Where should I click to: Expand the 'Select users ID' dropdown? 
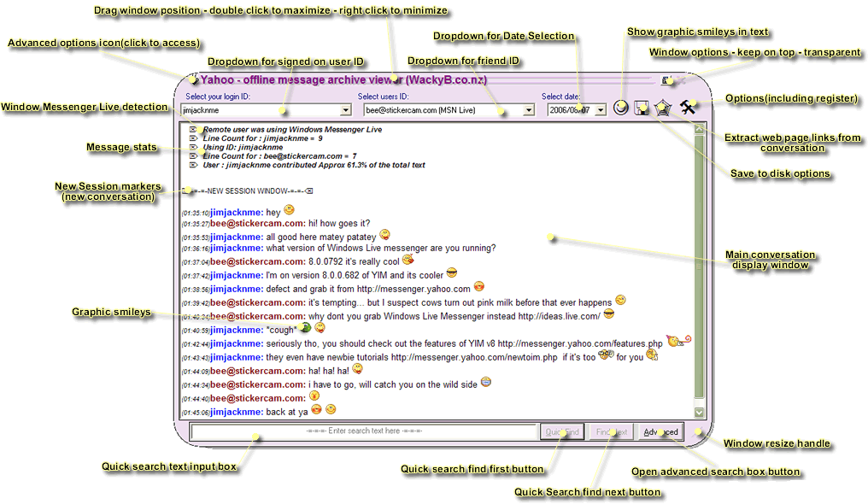coord(529,110)
